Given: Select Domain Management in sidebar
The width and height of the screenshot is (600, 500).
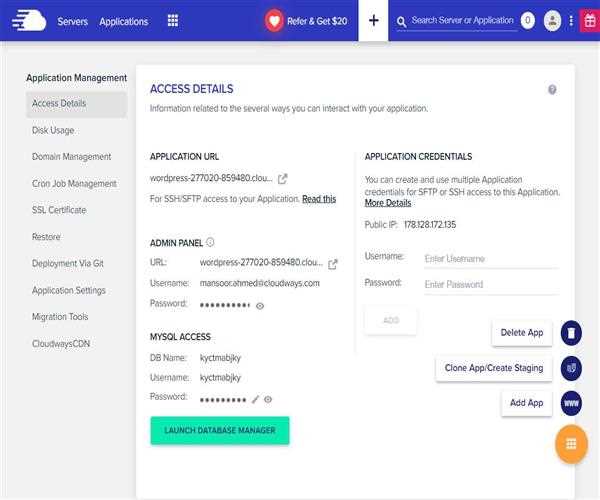Looking at the screenshot, I should pos(72,157).
